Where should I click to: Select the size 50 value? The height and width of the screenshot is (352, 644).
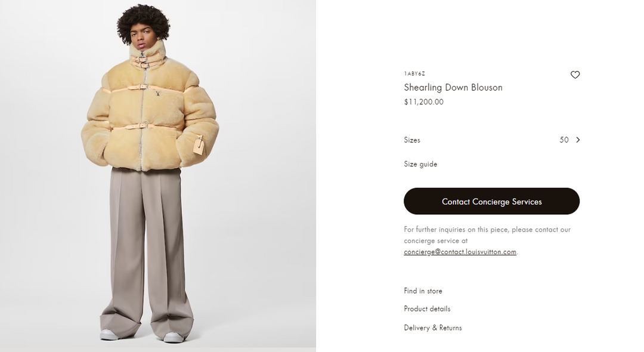click(564, 140)
